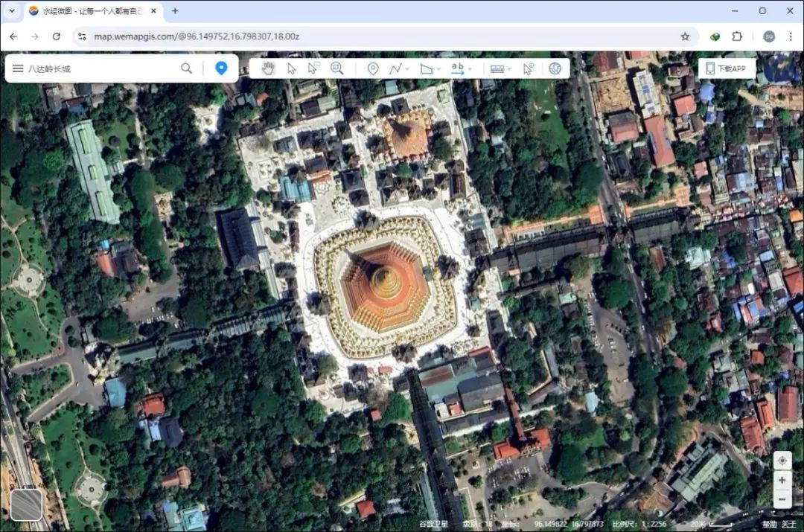Screen dimensions: 804x532
Task: Open the polygon tool dropdown arrow
Action: click(439, 69)
